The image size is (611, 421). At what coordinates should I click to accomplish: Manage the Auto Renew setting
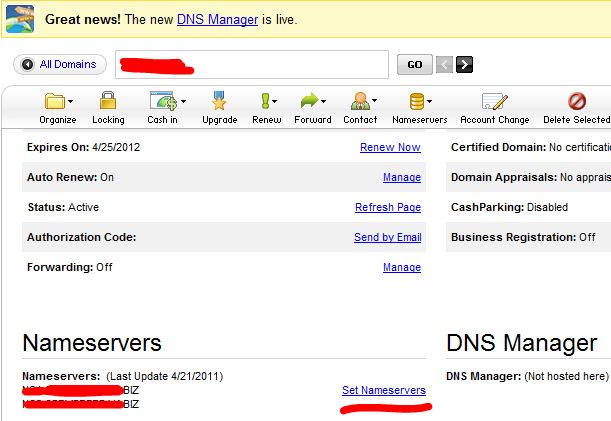point(402,177)
